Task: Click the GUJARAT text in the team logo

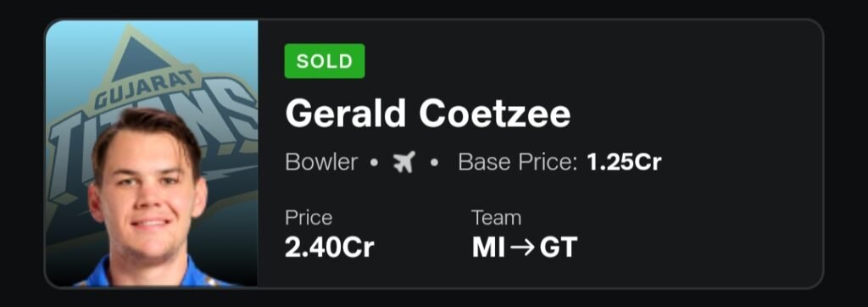Action: [x=145, y=87]
